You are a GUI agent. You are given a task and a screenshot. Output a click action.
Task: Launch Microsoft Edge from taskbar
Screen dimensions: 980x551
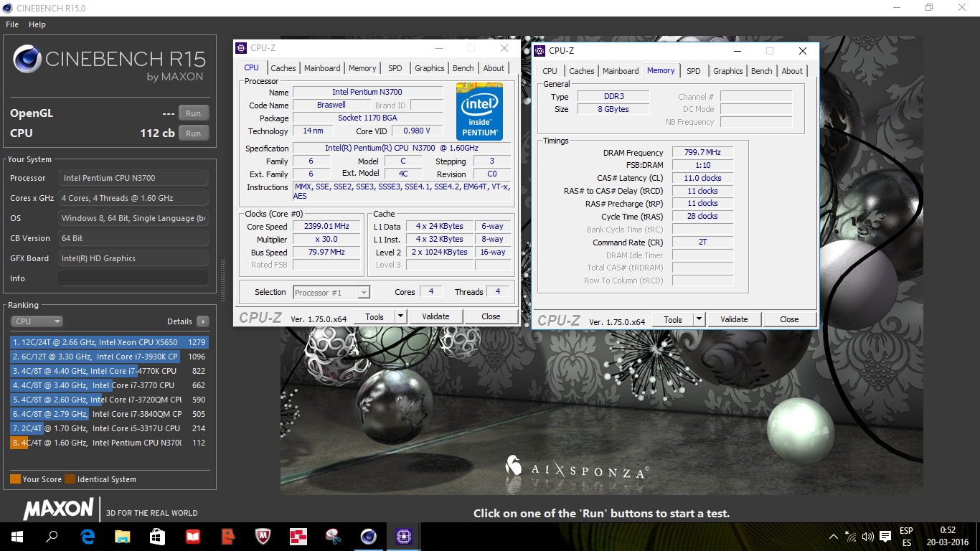pyautogui.click(x=88, y=536)
